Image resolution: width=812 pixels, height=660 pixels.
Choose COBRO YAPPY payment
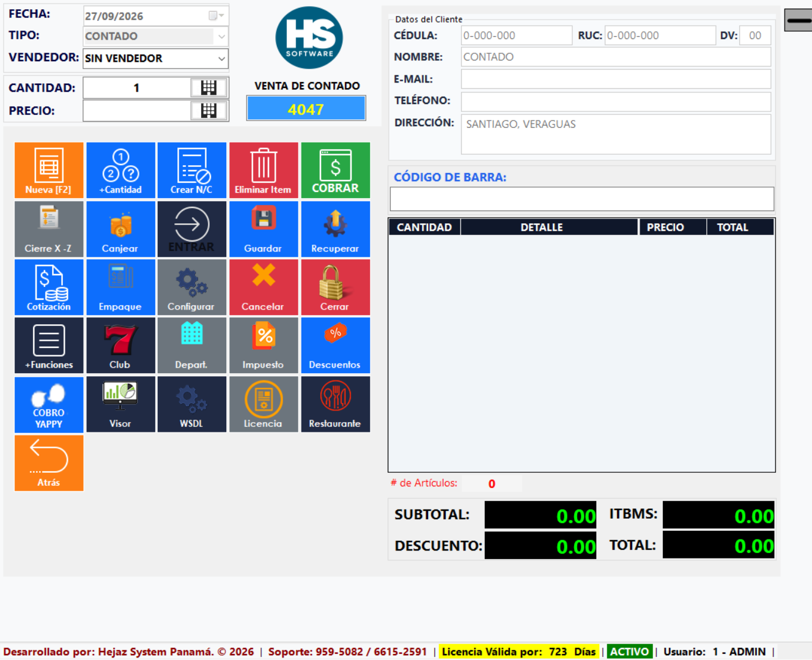[49, 404]
